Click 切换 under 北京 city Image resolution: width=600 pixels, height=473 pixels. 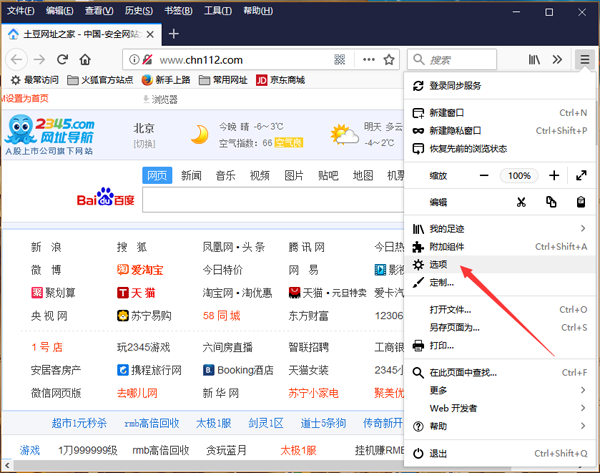click(144, 144)
